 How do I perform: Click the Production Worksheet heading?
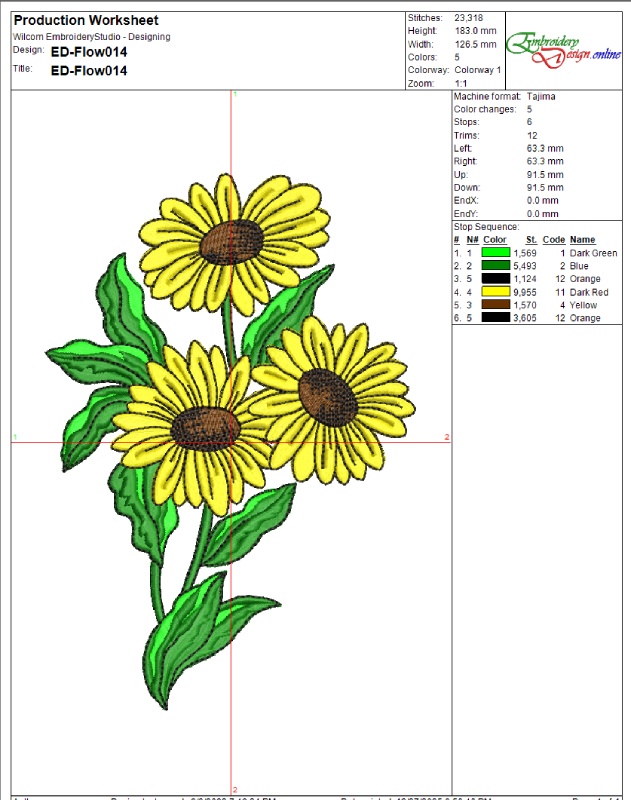(x=86, y=21)
